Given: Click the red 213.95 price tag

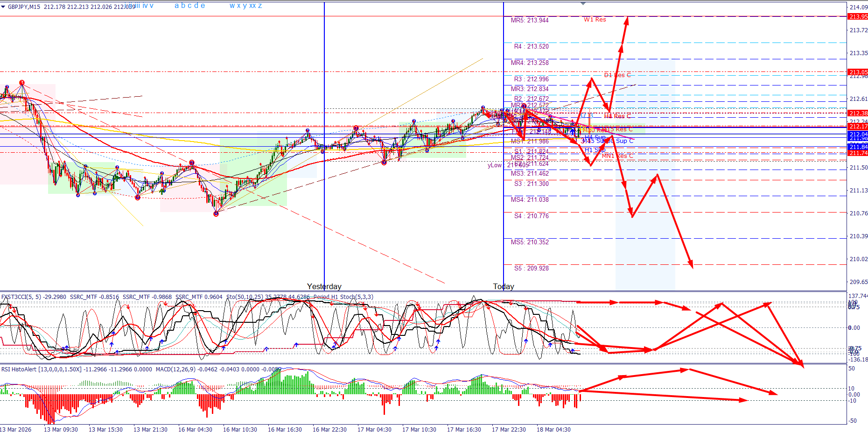Looking at the screenshot, I should tap(858, 16).
